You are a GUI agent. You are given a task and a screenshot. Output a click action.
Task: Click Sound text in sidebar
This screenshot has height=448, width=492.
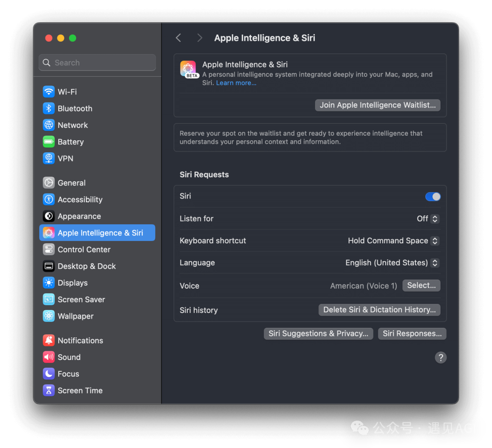coord(69,357)
